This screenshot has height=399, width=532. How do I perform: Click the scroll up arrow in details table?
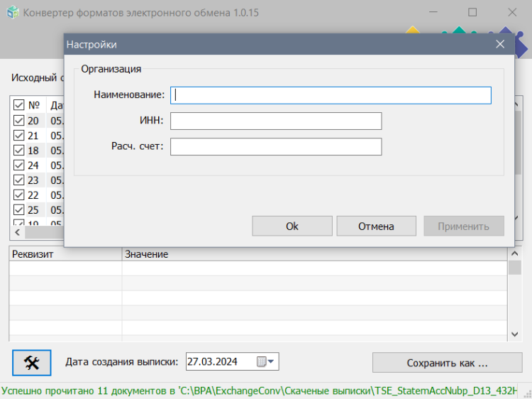coord(515,253)
